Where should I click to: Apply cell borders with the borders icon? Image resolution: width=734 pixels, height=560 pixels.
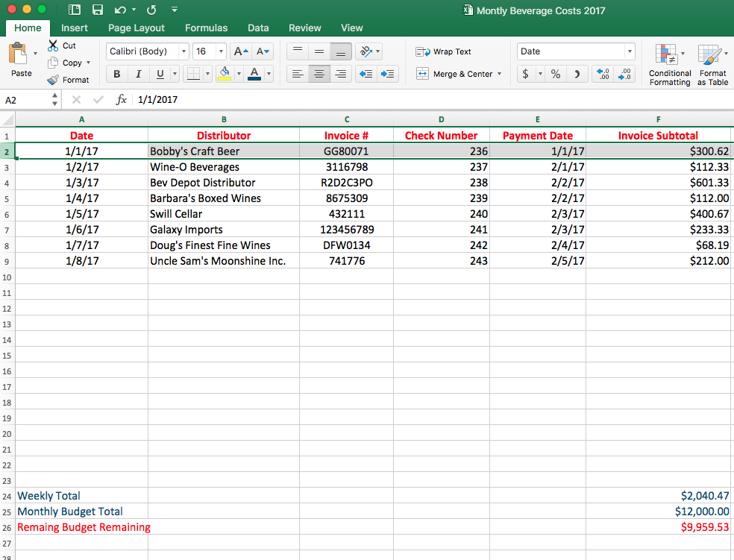[193, 74]
